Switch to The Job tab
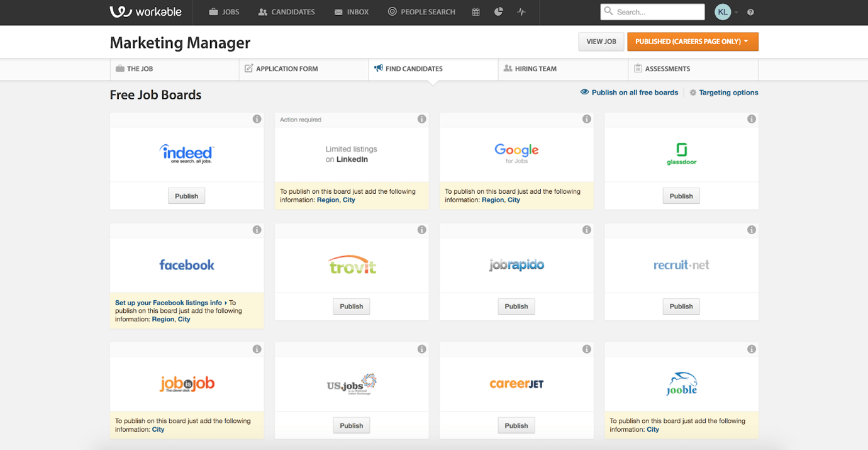 174,69
